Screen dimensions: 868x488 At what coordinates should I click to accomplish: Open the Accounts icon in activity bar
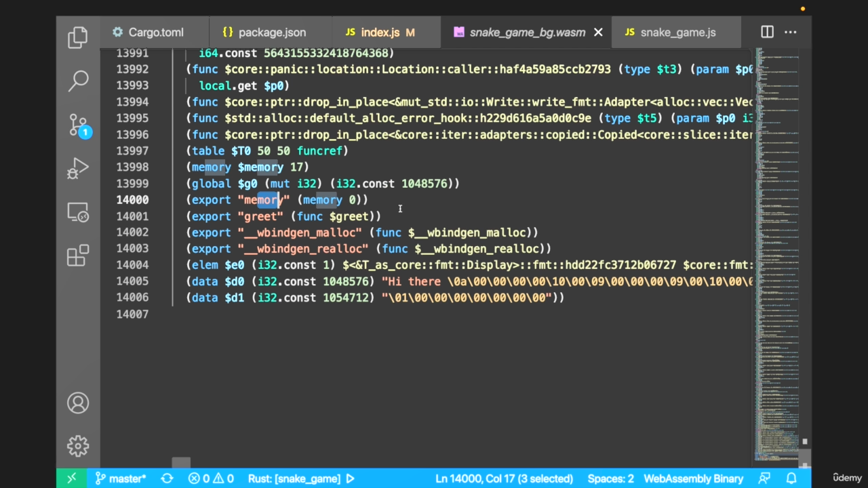78,403
